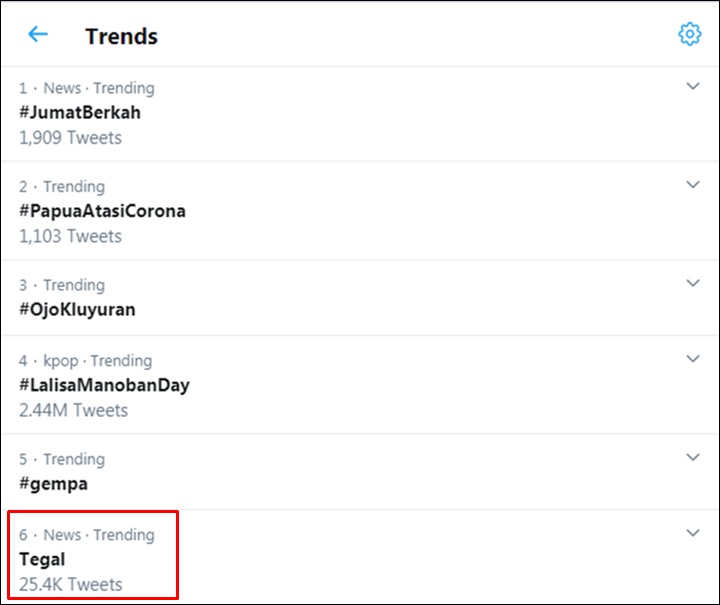This screenshot has height=605, width=720.
Task: Expand options chevron for #PapuaAtasiCorona
Action: 692,185
